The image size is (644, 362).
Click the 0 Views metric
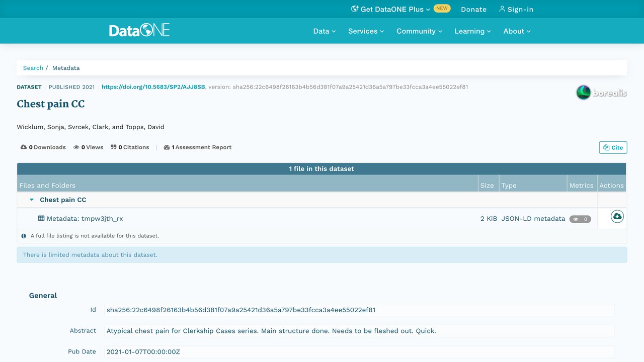(89, 147)
